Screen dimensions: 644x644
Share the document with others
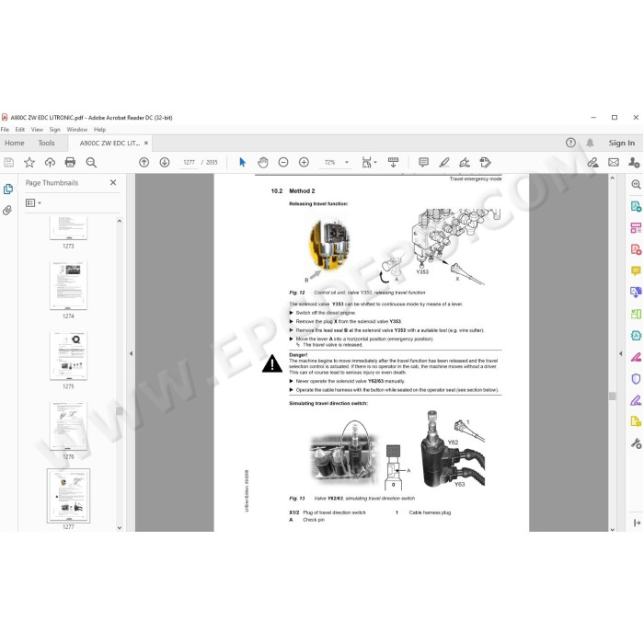click(x=634, y=162)
